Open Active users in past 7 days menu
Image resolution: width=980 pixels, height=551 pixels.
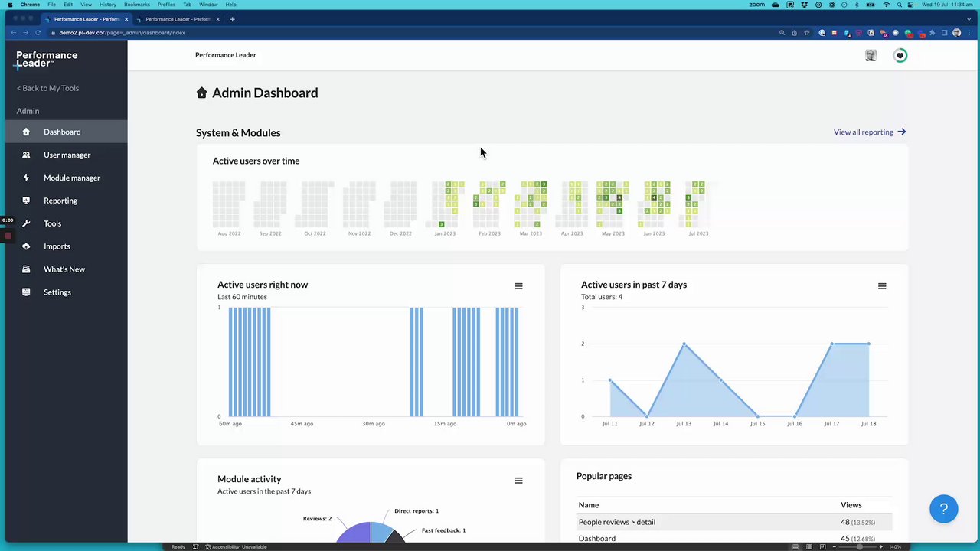[x=882, y=286]
